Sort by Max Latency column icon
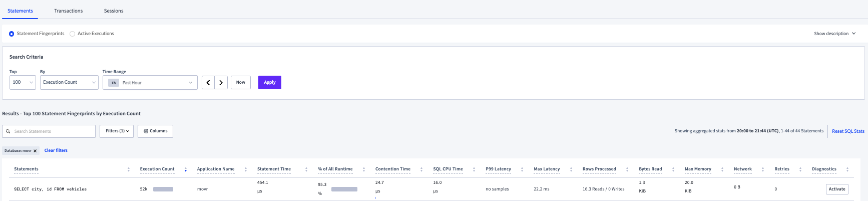 click(571, 169)
